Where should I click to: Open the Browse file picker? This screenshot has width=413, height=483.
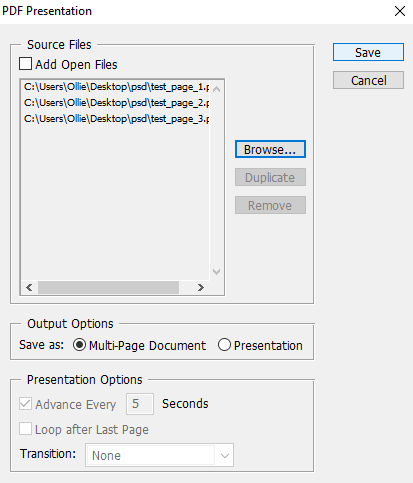270,149
